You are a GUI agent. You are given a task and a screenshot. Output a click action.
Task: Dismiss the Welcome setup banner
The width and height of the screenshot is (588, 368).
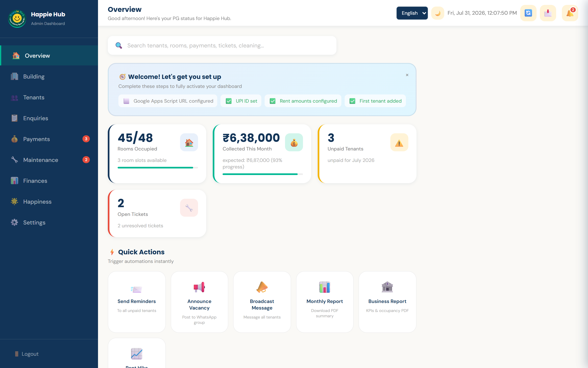coord(407,75)
